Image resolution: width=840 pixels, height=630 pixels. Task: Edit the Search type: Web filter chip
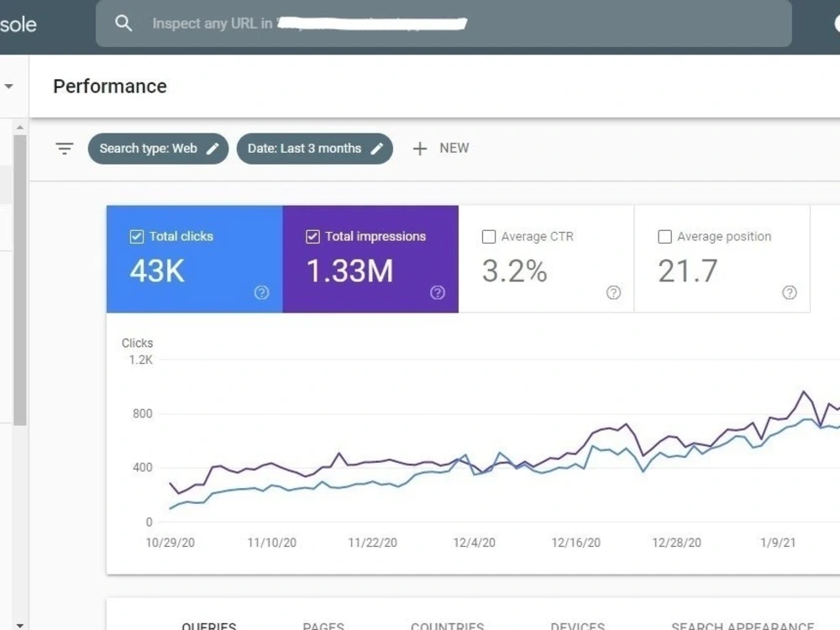click(158, 149)
